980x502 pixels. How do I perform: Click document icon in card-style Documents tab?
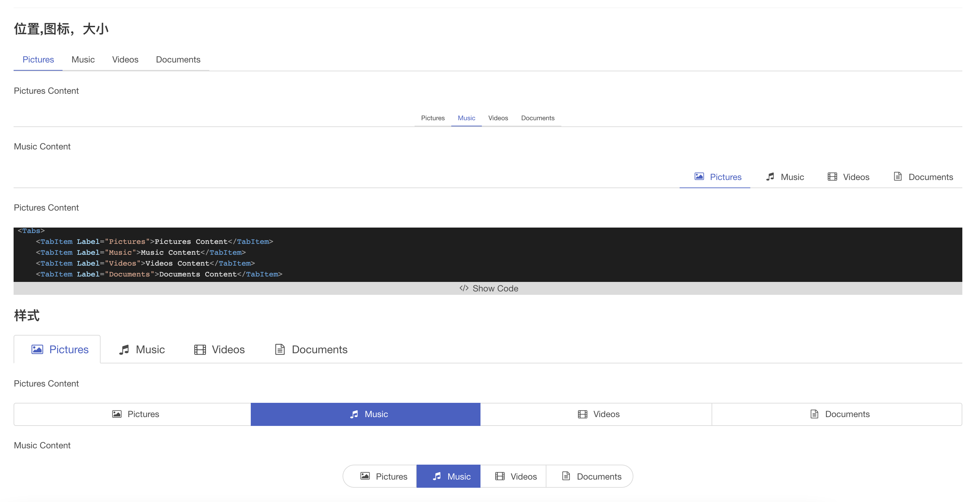pos(280,349)
